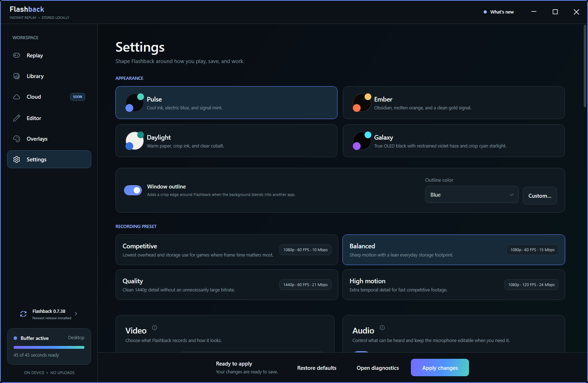Select the High motion recording preset

pyautogui.click(x=454, y=285)
